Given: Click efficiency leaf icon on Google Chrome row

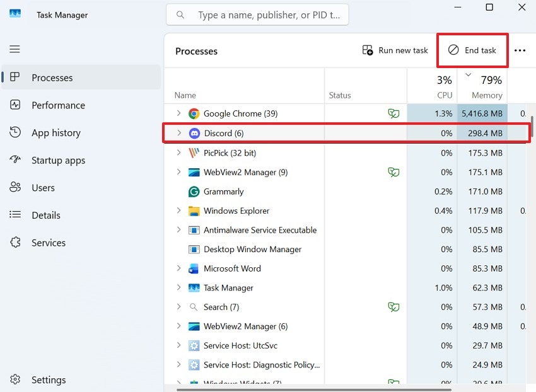Looking at the screenshot, I should pos(393,113).
